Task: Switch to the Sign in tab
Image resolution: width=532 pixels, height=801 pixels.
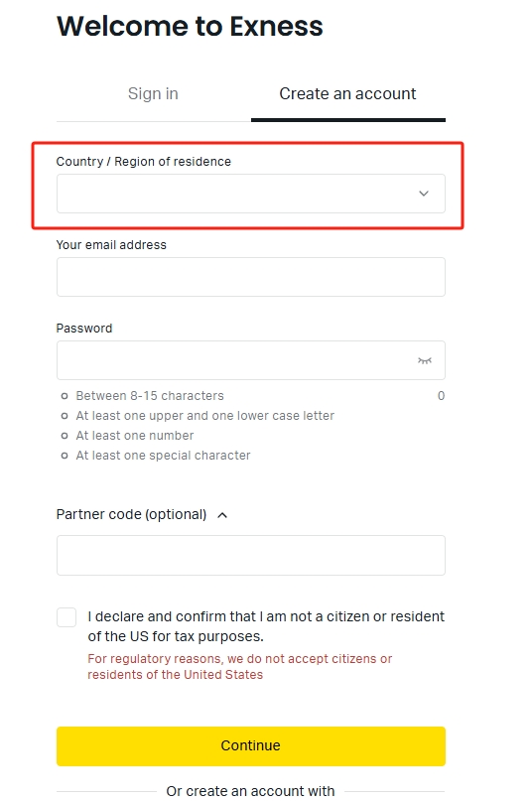Action: coord(153,94)
